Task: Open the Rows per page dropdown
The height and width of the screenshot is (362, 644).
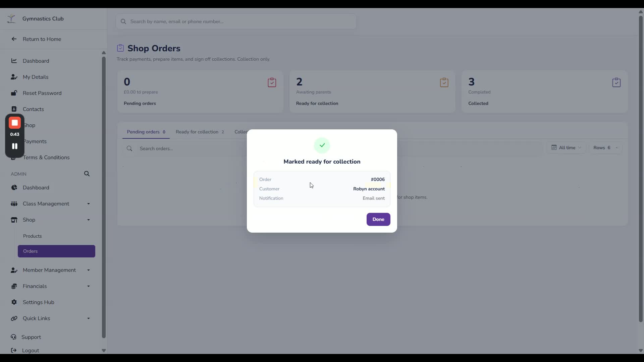Action: click(605, 148)
